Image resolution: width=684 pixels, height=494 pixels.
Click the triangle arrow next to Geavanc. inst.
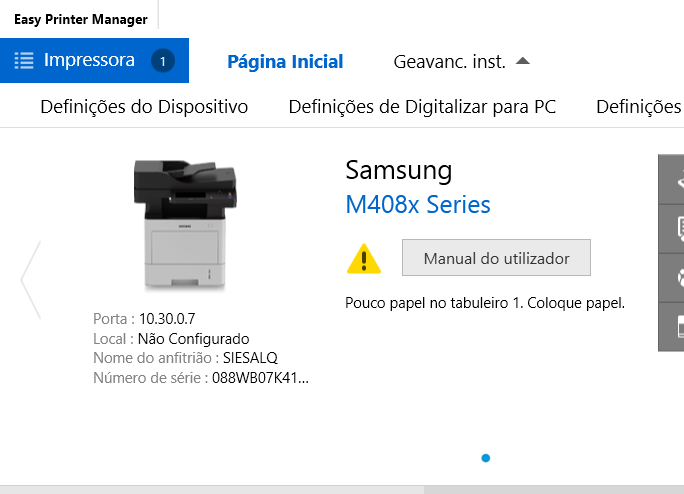click(x=523, y=61)
